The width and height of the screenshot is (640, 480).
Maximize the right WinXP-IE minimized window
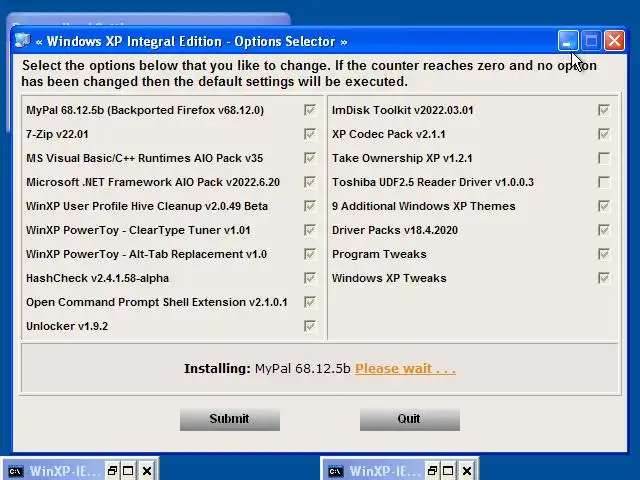[x=448, y=471]
